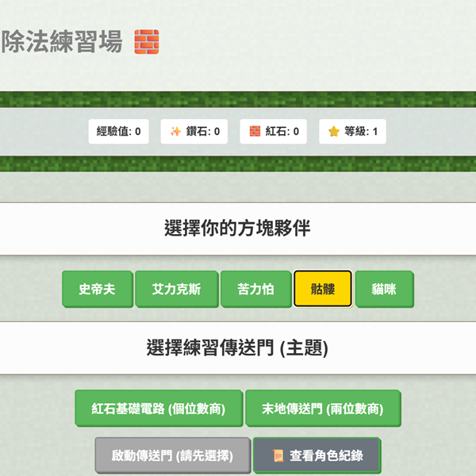Click the 經驗值: 0 stat badge
476x476 pixels.
pos(119,132)
